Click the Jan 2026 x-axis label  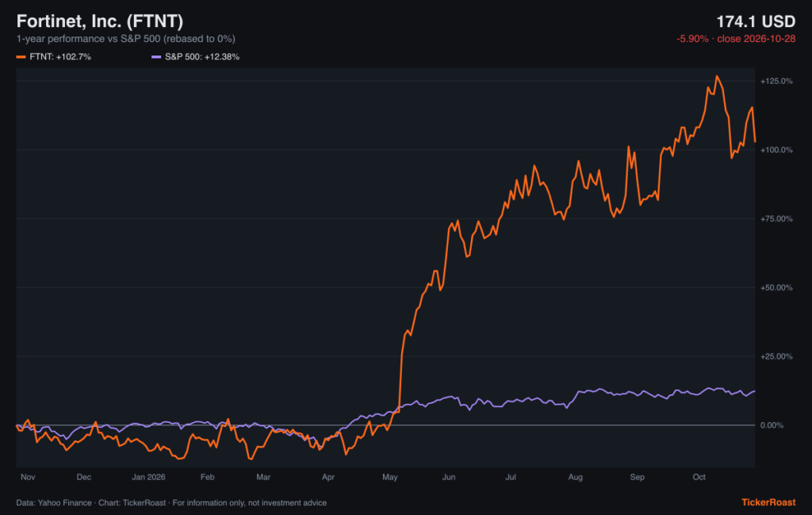click(x=148, y=477)
